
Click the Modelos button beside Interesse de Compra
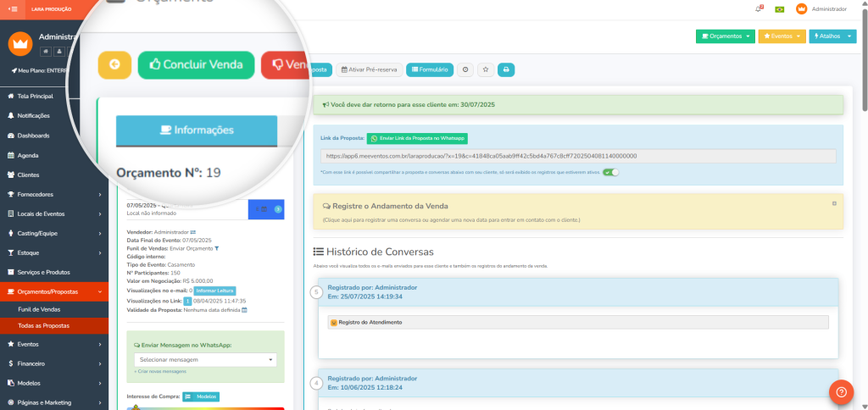tap(201, 396)
